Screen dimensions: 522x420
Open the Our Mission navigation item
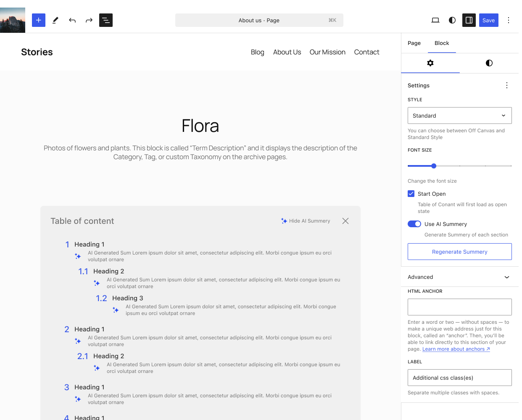point(327,52)
